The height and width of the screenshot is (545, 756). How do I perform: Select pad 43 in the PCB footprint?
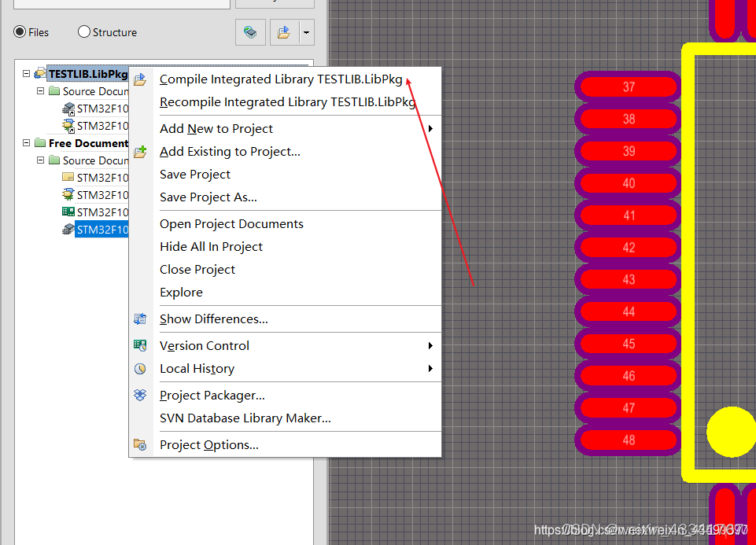(x=629, y=279)
